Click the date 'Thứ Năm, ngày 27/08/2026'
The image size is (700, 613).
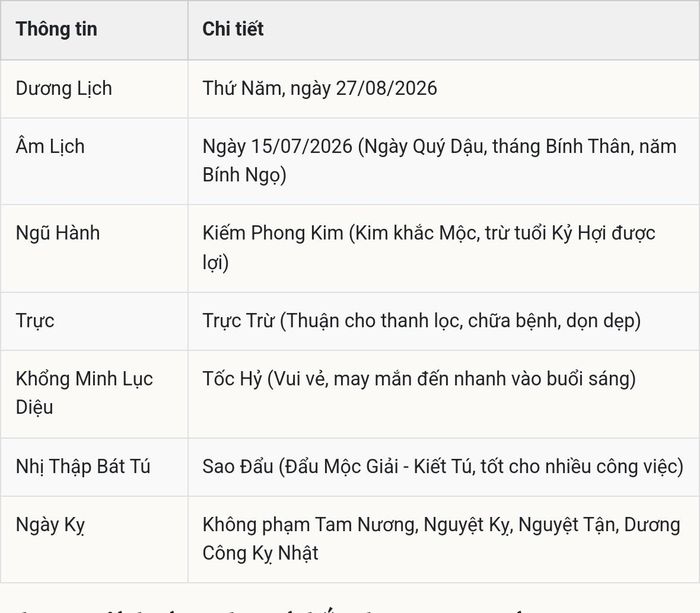[x=320, y=88]
